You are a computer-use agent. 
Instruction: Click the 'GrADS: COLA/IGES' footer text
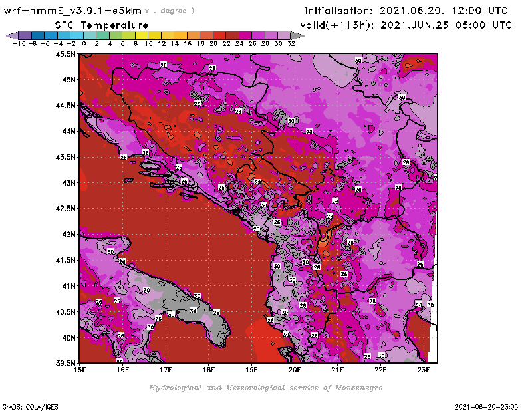30,407
